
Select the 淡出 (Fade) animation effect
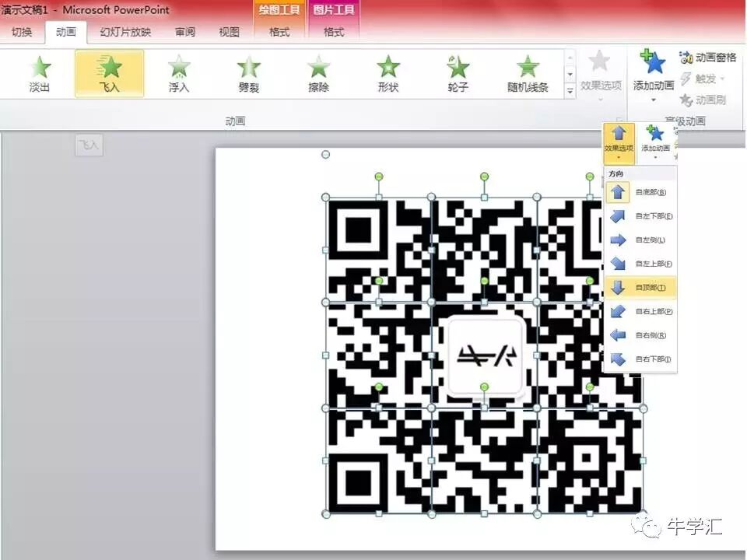point(40,73)
